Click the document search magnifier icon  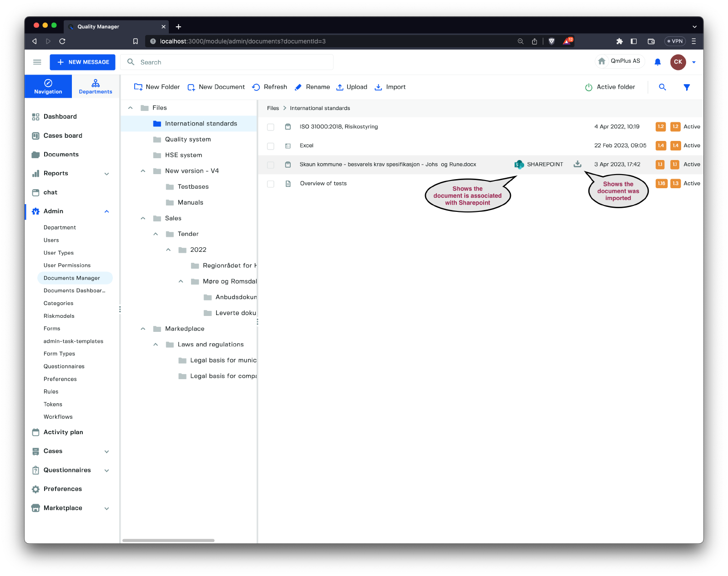pyautogui.click(x=662, y=87)
